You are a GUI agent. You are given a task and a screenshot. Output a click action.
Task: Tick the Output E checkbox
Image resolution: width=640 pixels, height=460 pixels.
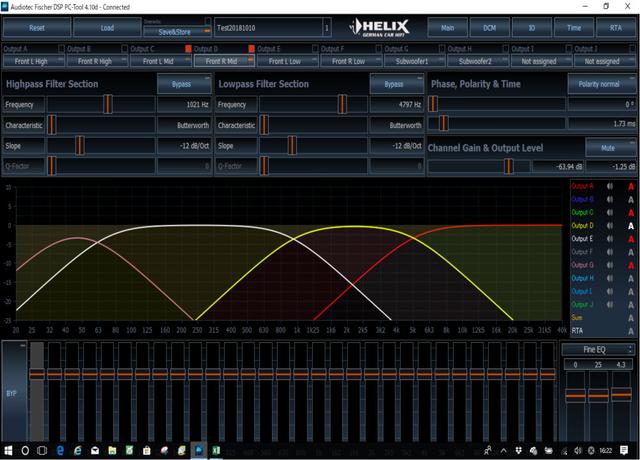pos(315,49)
